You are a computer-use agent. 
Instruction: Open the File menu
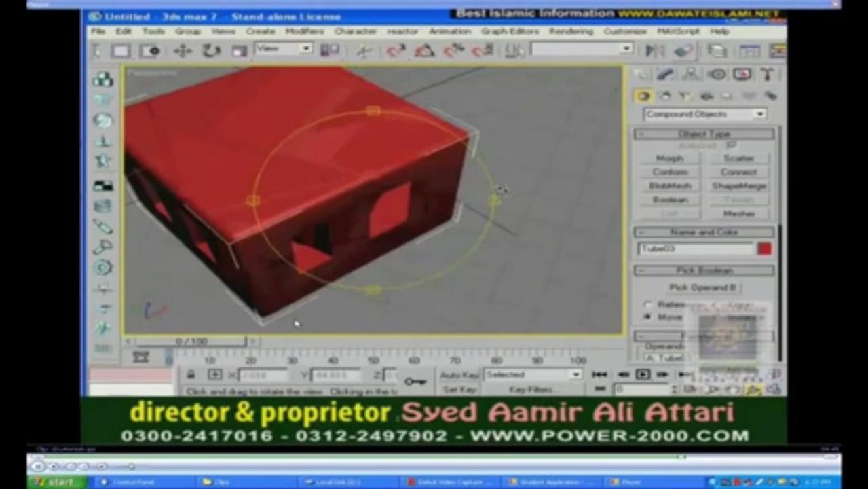tap(98, 31)
